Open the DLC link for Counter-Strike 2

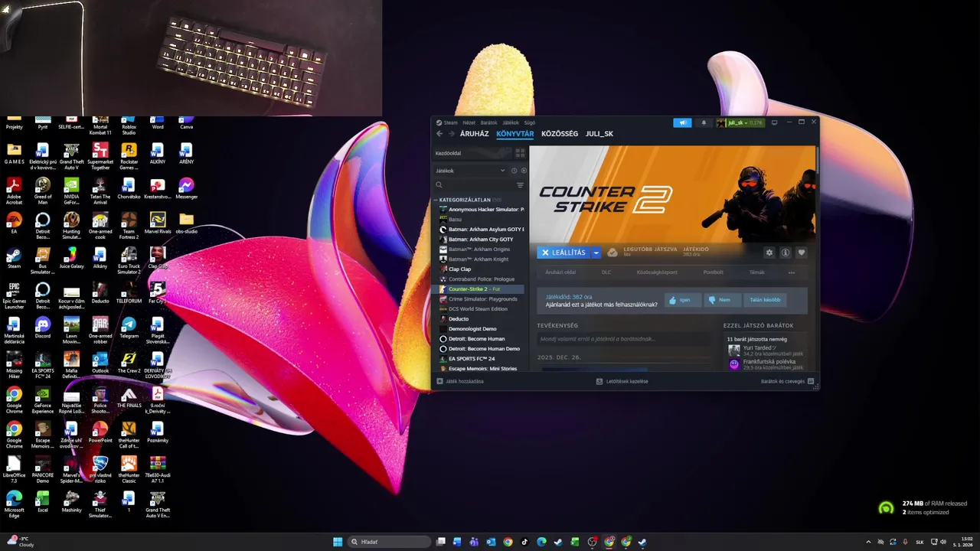[606, 272]
